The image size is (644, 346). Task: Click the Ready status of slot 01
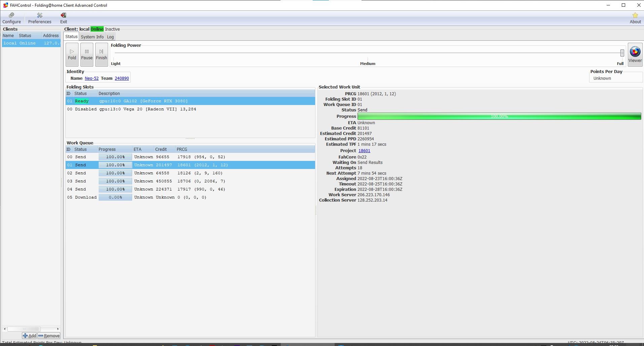click(82, 101)
